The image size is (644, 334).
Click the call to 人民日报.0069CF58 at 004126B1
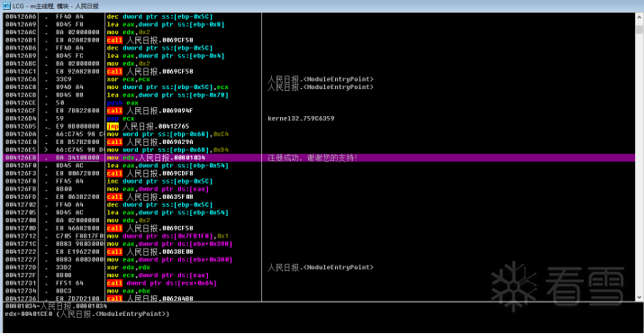coord(150,41)
